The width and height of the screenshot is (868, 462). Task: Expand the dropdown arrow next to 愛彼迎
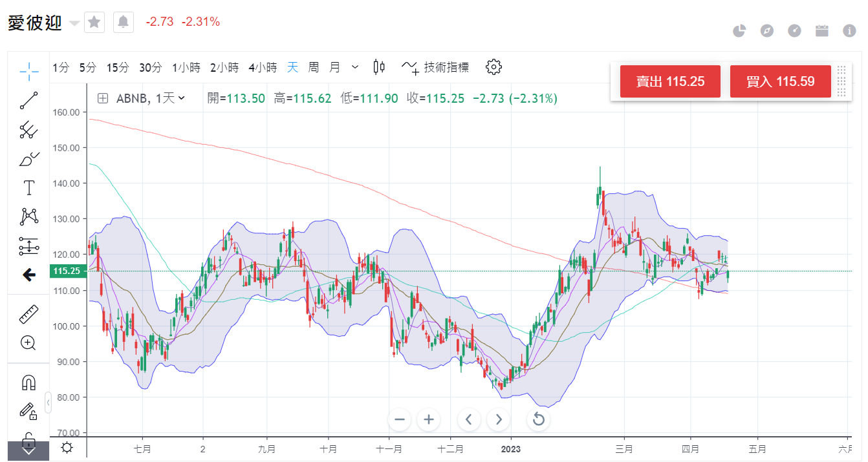click(74, 23)
